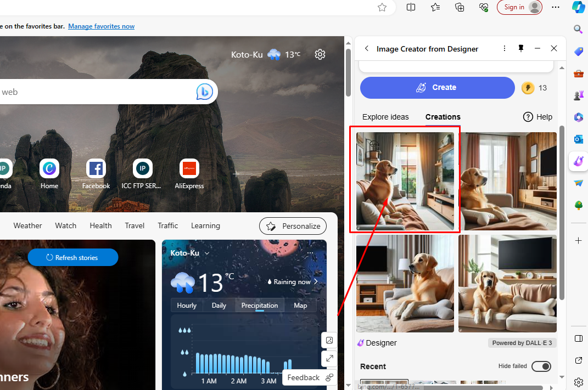This screenshot has width=588, height=390.
Task: Open Image Creator panel more options
Action: pyautogui.click(x=505, y=48)
